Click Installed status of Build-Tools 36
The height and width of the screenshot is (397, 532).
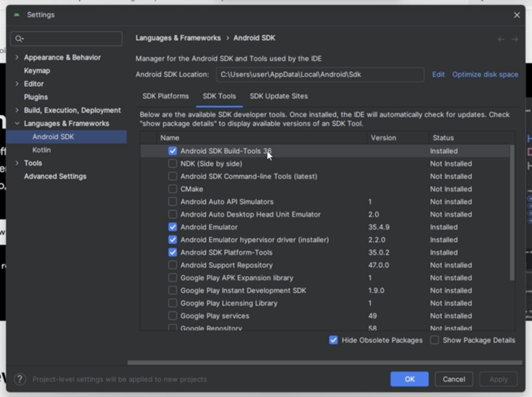click(444, 151)
